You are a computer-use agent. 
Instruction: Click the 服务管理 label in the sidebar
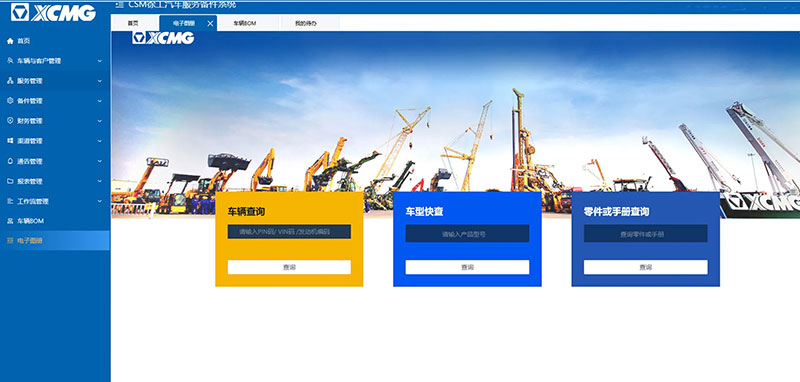[30, 81]
